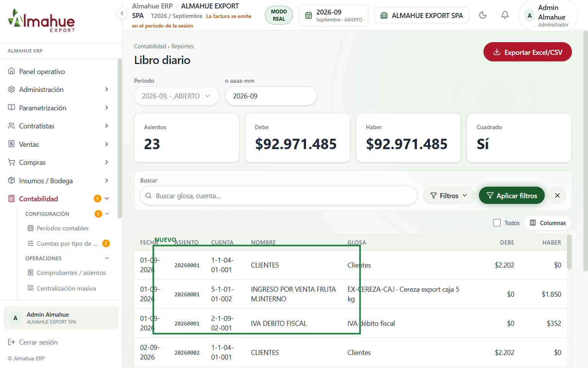Toggle dark mode moon icon
This screenshot has height=368, width=588.
tap(483, 15)
